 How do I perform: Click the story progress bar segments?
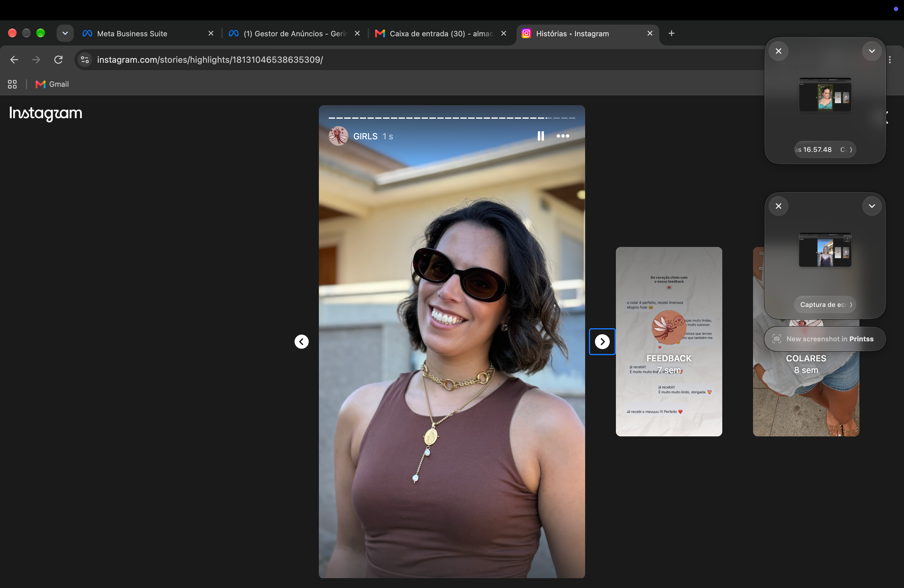(452, 118)
